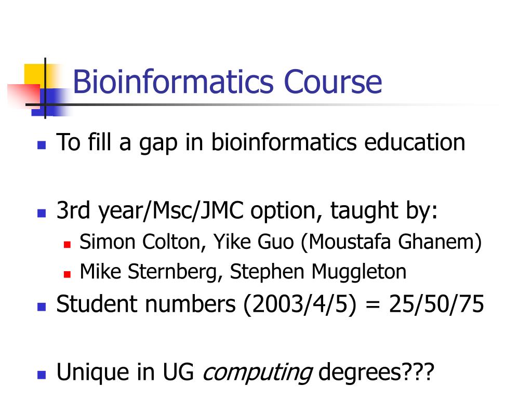Click the yellow square in title decoration

pyautogui.click(x=36, y=76)
